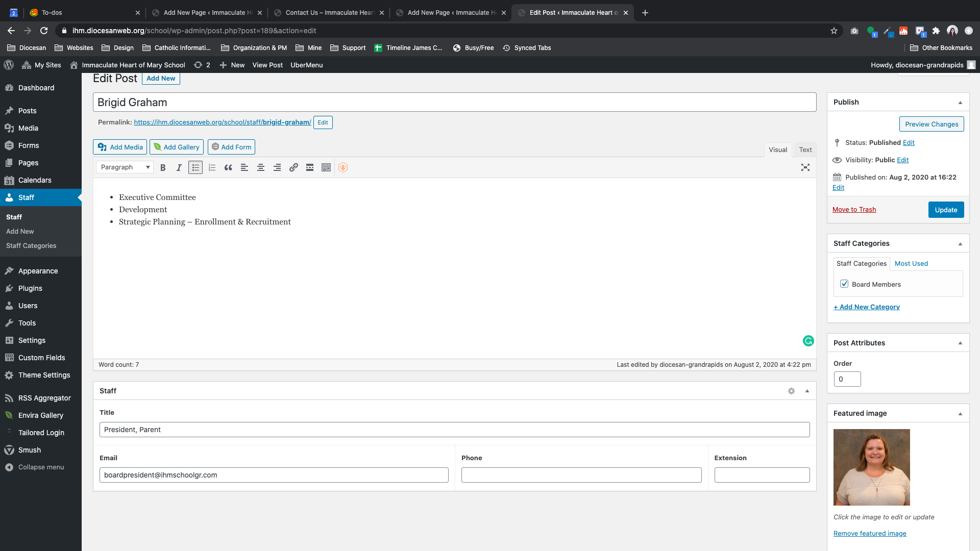Image resolution: width=980 pixels, height=551 pixels.
Task: Uncheck the Board Members category
Action: (x=844, y=284)
